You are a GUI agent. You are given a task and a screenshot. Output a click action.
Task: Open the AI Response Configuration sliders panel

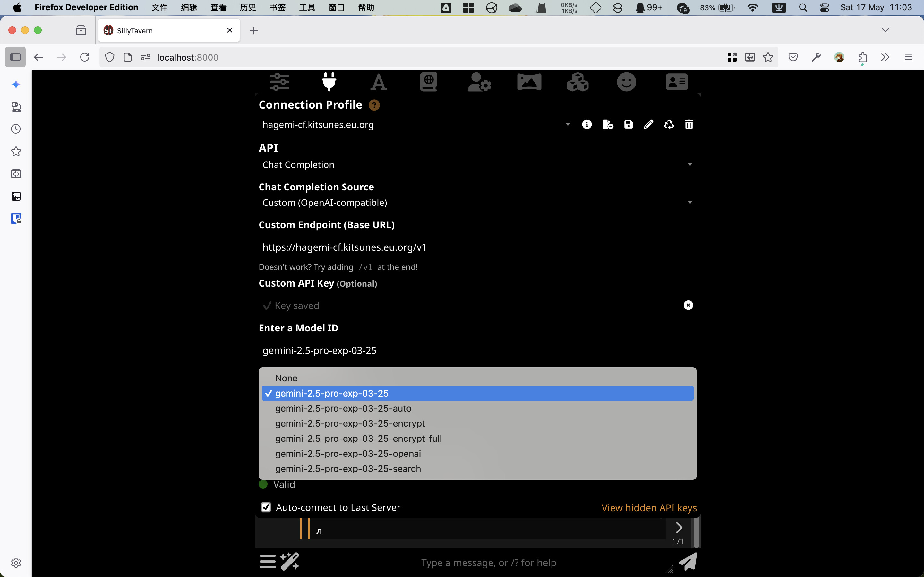[x=280, y=82]
